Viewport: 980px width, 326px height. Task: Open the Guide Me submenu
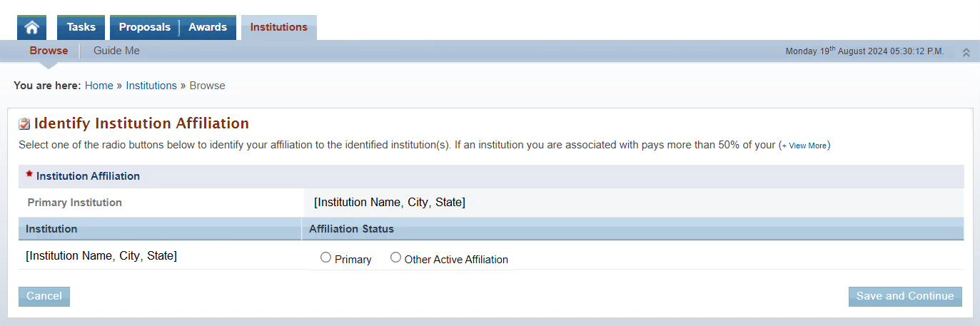coord(116,51)
